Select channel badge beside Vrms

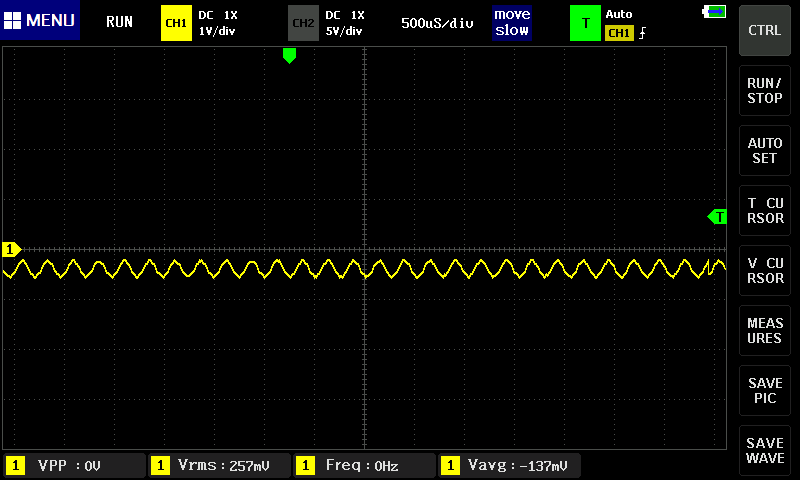point(160,466)
